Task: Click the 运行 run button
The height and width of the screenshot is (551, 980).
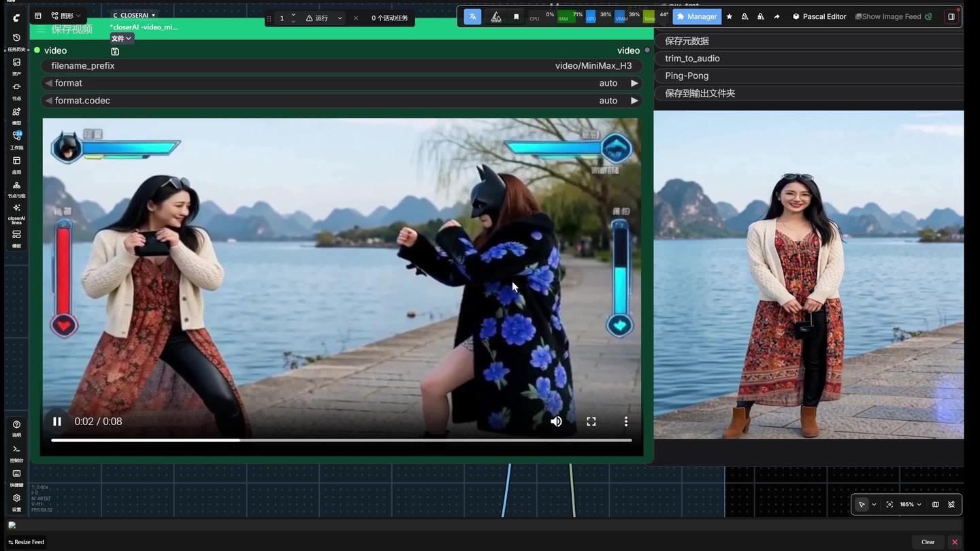Action: pos(317,18)
